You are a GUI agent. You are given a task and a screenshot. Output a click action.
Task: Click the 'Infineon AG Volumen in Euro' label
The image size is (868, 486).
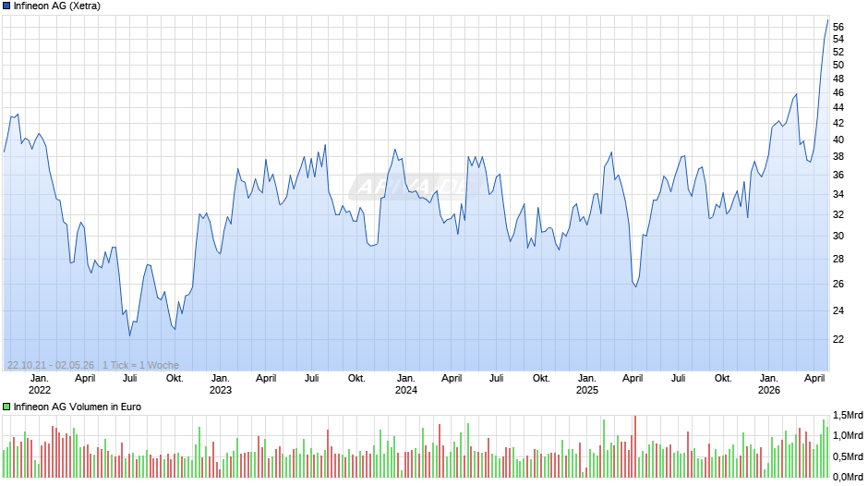[78, 407]
